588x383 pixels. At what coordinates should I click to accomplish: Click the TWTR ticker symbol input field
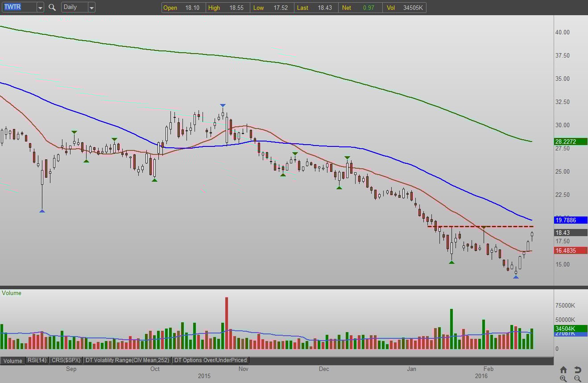click(x=18, y=7)
